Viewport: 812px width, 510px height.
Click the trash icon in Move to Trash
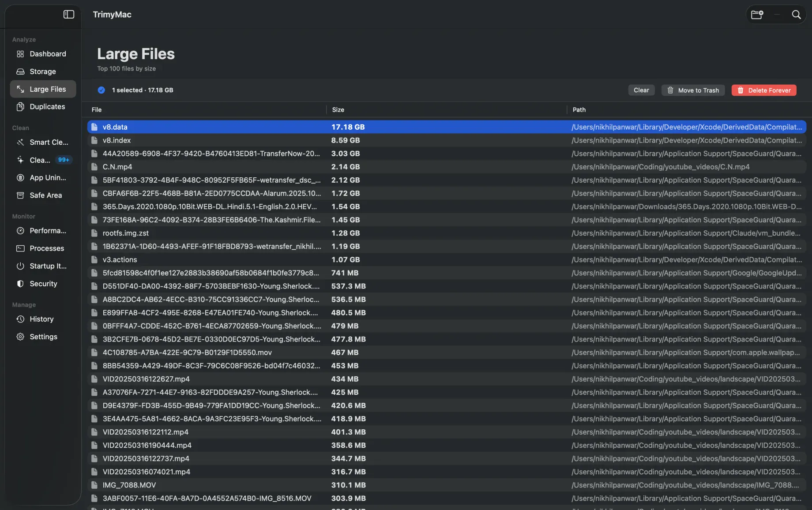click(670, 90)
